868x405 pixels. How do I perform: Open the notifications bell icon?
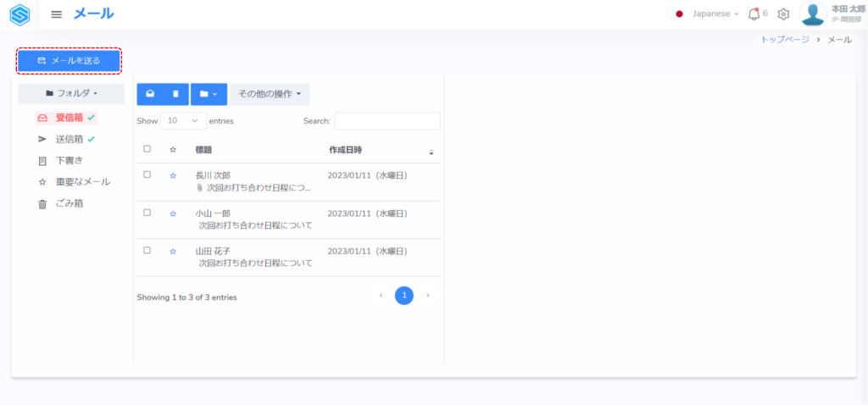[754, 14]
